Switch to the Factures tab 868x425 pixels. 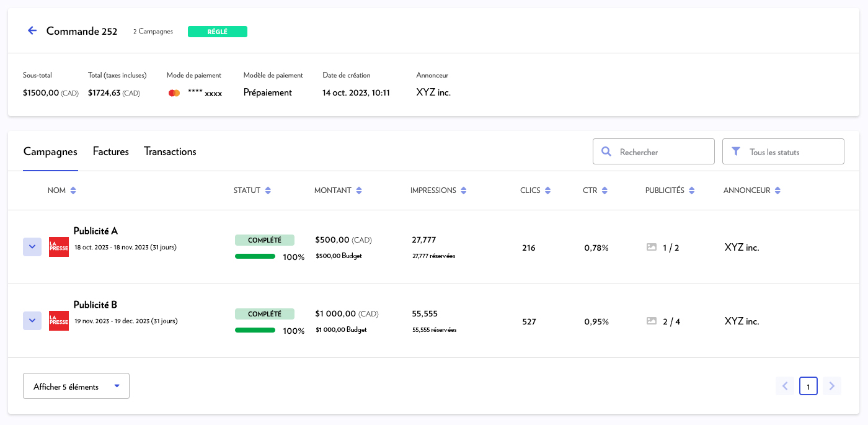[111, 151]
